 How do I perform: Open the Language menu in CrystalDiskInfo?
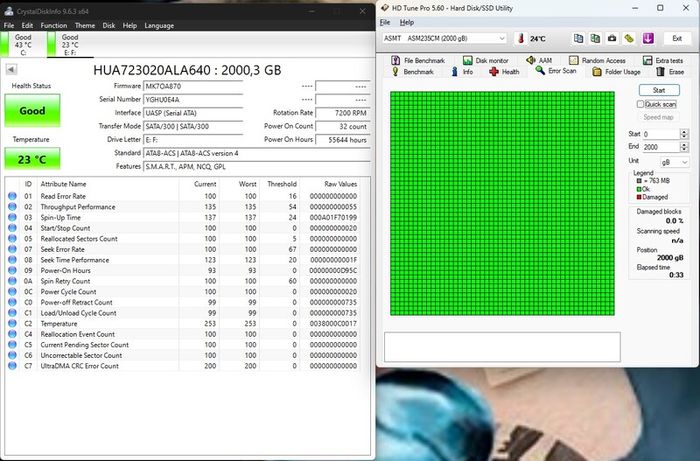[159, 25]
